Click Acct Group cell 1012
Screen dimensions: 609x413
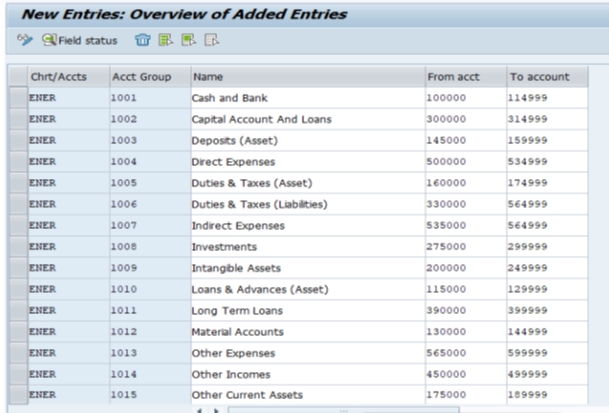click(x=150, y=332)
